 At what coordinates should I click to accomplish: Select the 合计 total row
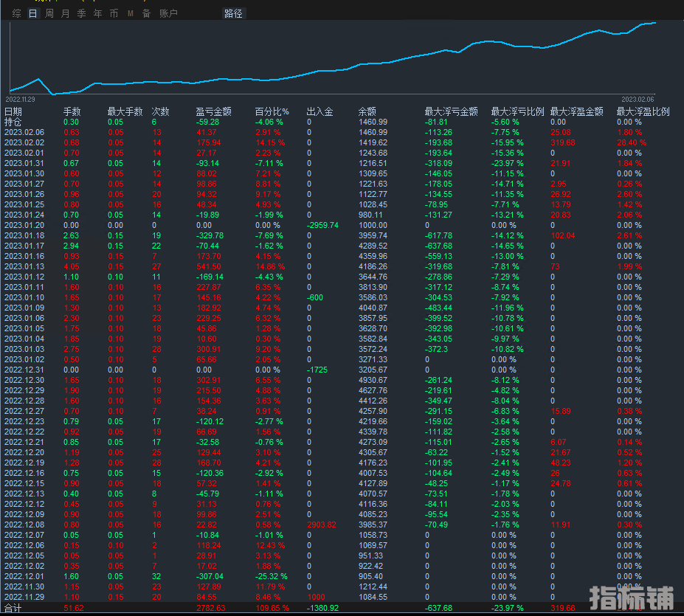[13, 608]
